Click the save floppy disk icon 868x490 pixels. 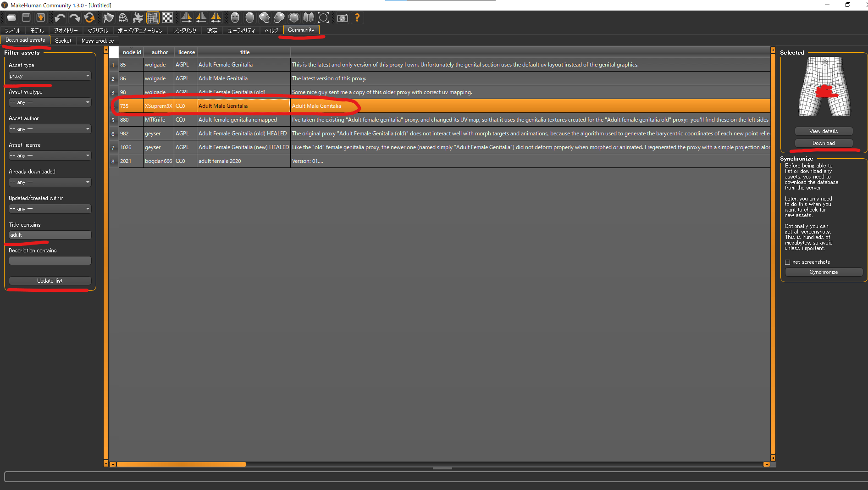[x=26, y=18]
